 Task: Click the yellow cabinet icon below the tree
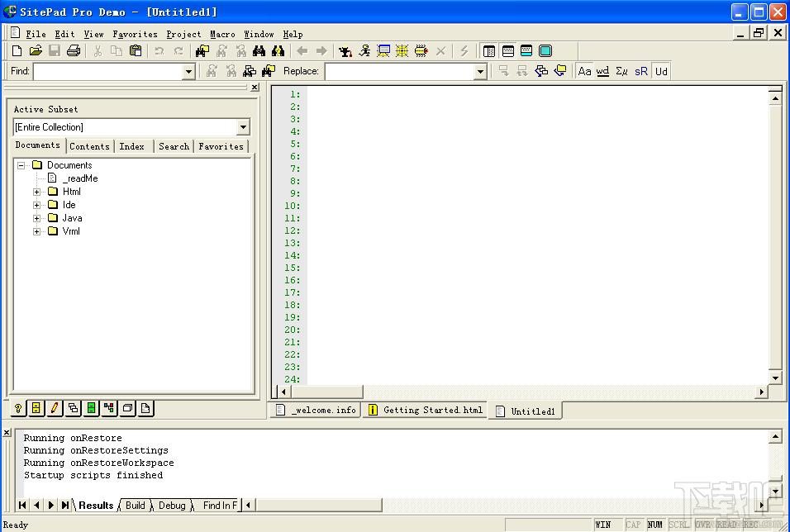pyautogui.click(x=36, y=408)
